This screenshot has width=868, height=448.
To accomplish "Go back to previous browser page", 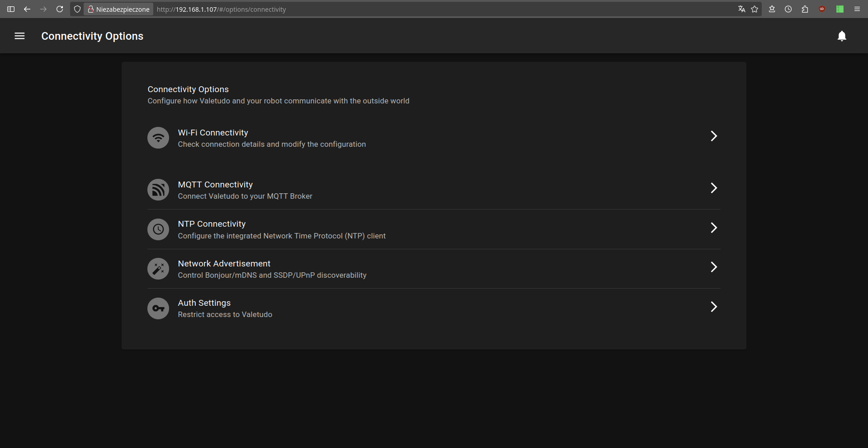I will click(x=27, y=9).
